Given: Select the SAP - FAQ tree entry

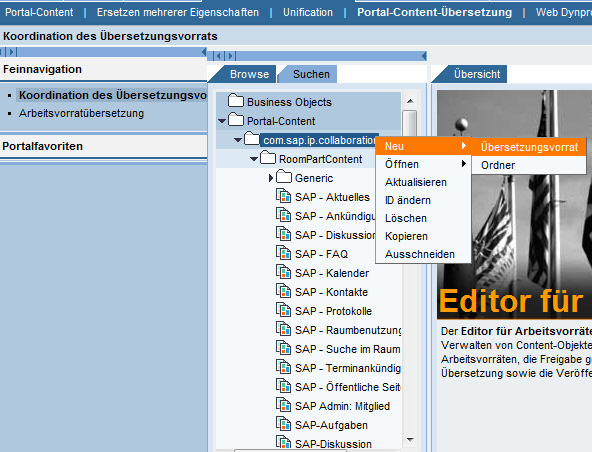Looking at the screenshot, I should (x=321, y=254).
